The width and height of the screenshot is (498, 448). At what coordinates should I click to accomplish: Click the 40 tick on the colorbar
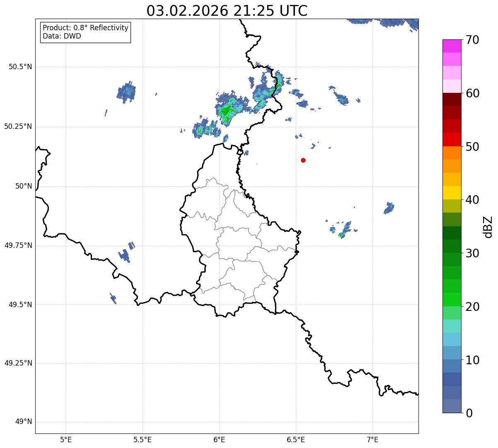click(472, 200)
